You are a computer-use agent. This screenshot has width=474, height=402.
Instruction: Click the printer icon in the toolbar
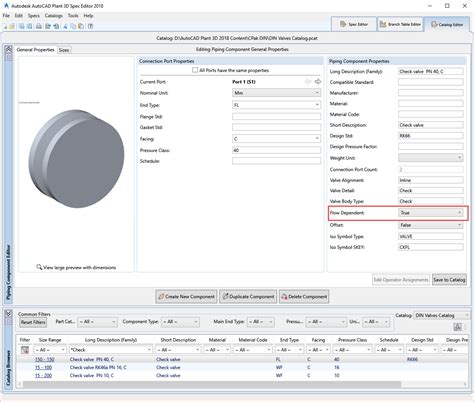39,26
